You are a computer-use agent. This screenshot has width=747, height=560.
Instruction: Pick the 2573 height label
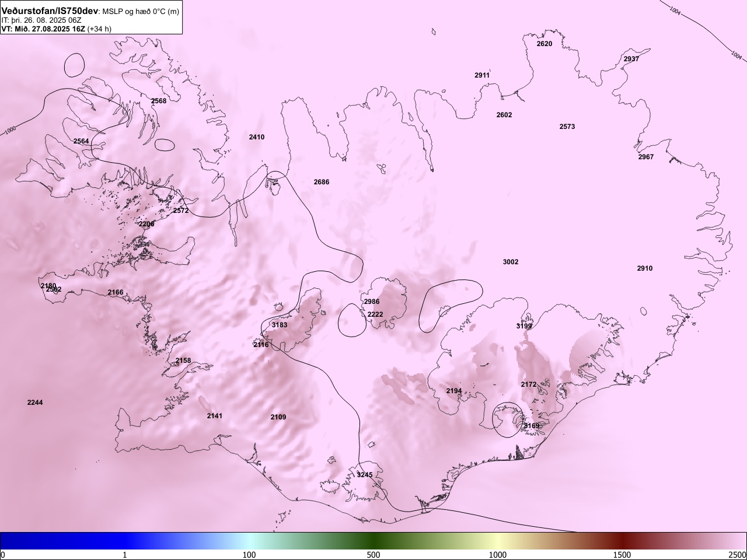pyautogui.click(x=567, y=127)
